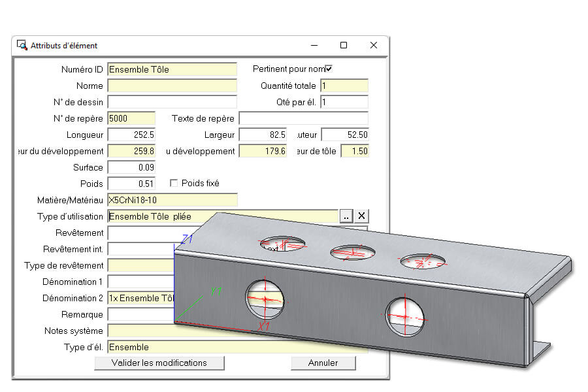Click the height field showing 52.50
588x392 pixels.
[345, 135]
